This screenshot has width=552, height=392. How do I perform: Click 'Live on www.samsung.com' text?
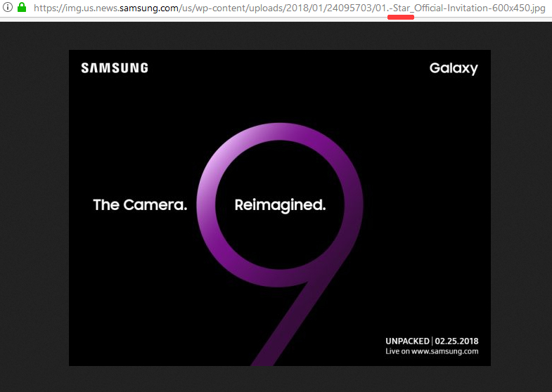point(432,351)
